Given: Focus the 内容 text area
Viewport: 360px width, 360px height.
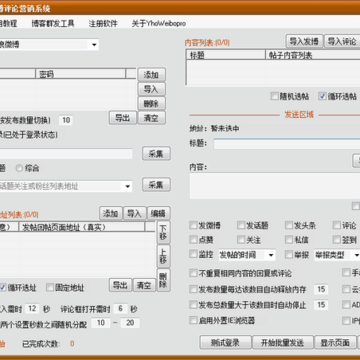Looking at the screenshot, I should tap(275, 185).
